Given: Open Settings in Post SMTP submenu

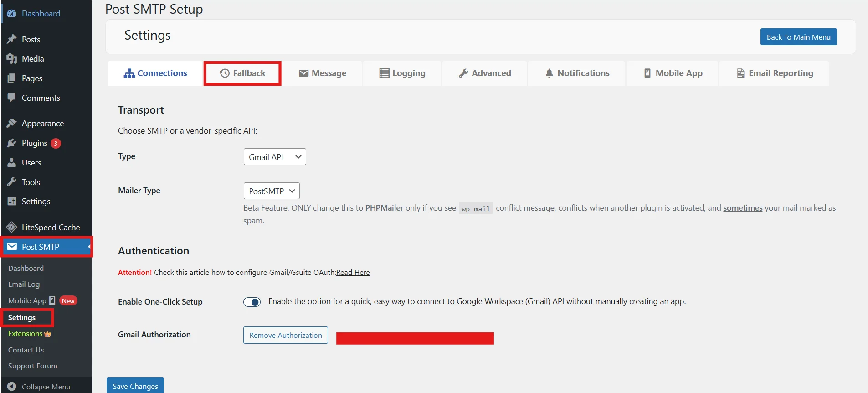Looking at the screenshot, I should click(x=22, y=318).
